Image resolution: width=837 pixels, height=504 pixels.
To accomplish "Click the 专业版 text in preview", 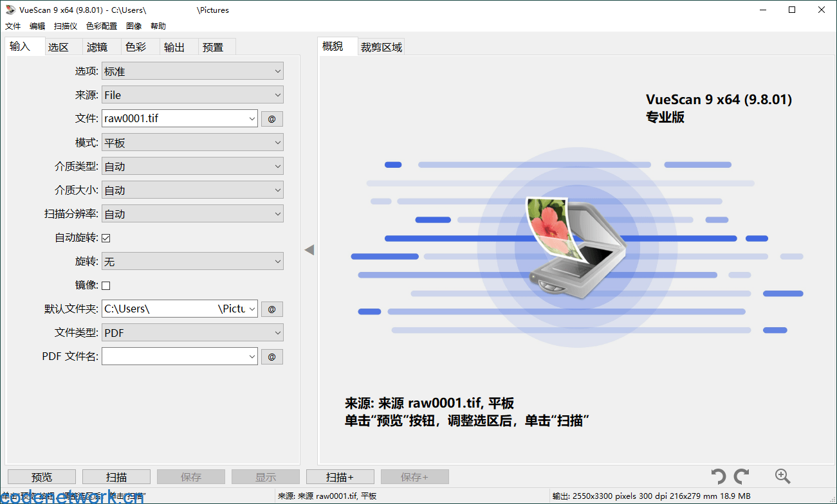I will [665, 117].
